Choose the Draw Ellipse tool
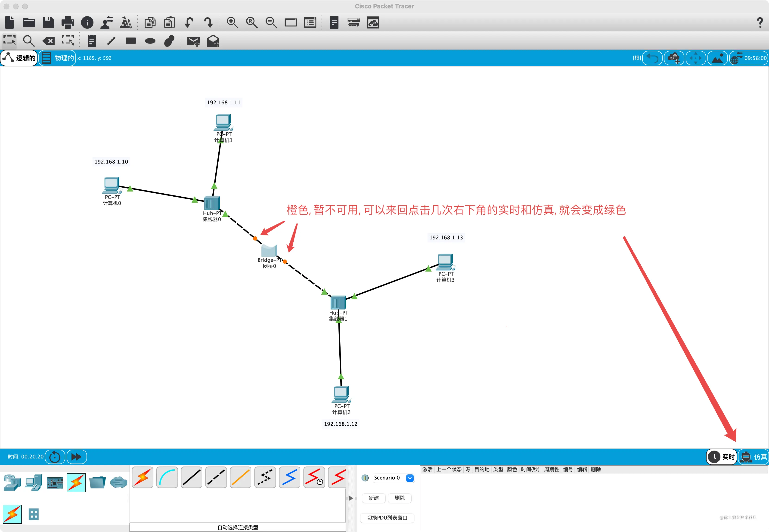This screenshot has height=532, width=769. pyautogui.click(x=150, y=41)
